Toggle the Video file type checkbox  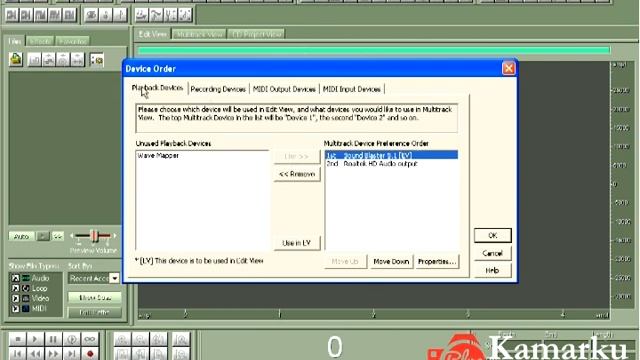[16, 299]
